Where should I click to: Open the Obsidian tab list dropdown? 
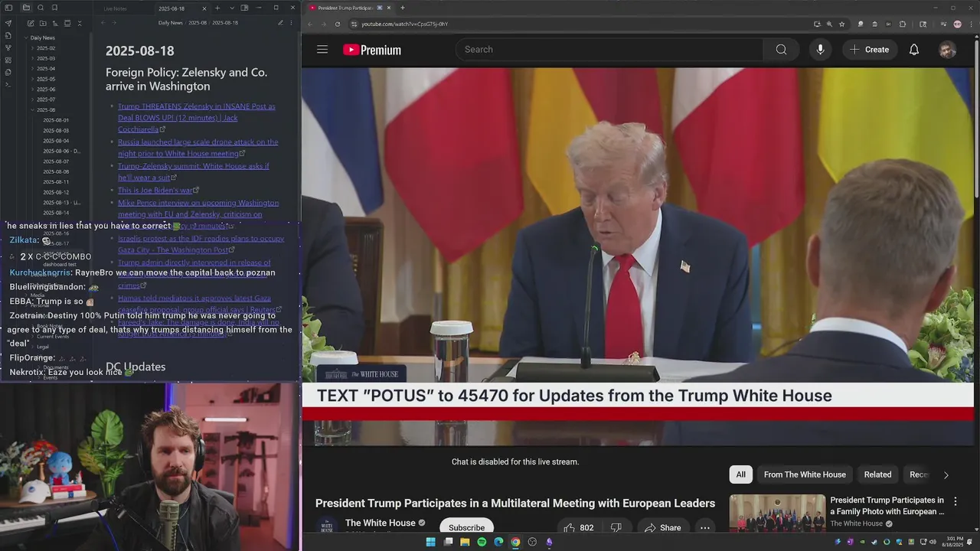coord(232,8)
